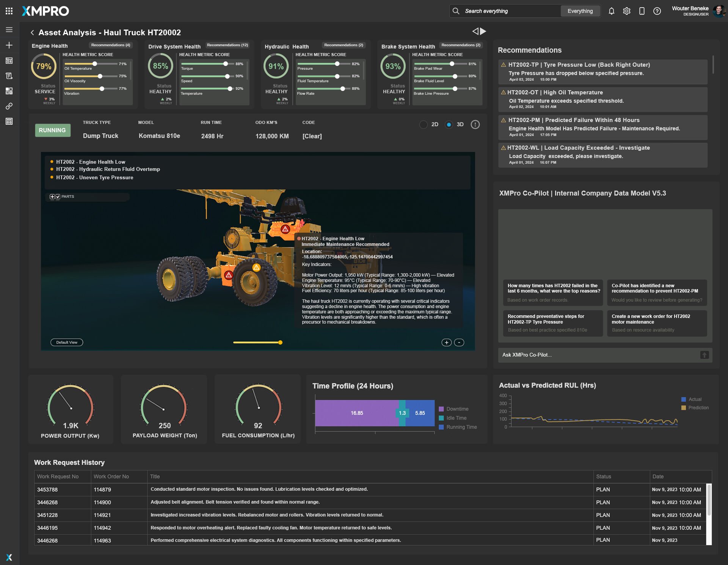Expand the PARTS plus icon

(52, 197)
